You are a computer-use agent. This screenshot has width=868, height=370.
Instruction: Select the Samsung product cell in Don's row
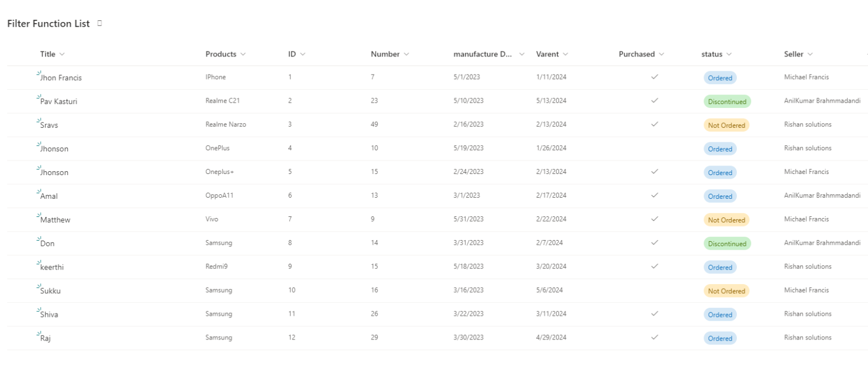[219, 243]
